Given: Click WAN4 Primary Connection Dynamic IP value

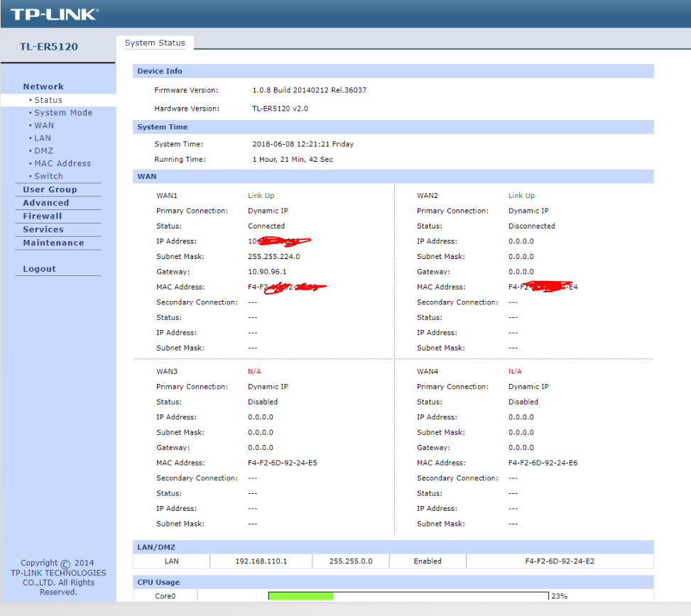Looking at the screenshot, I should tap(528, 387).
